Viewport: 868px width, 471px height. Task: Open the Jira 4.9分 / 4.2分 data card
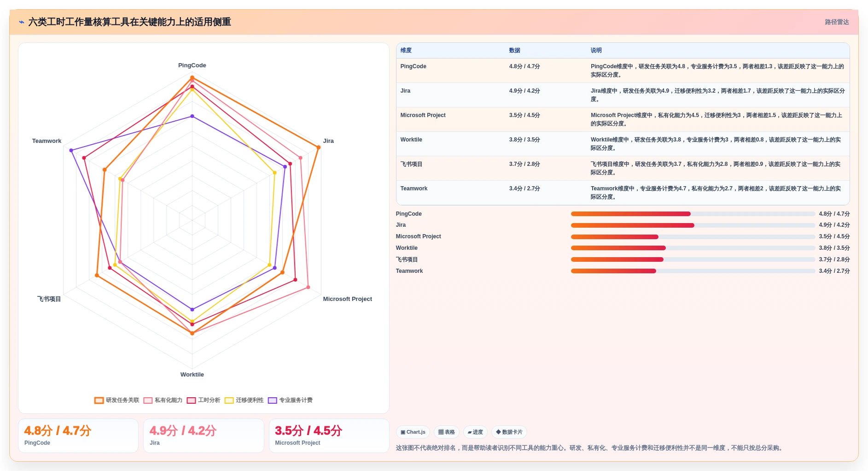point(204,436)
